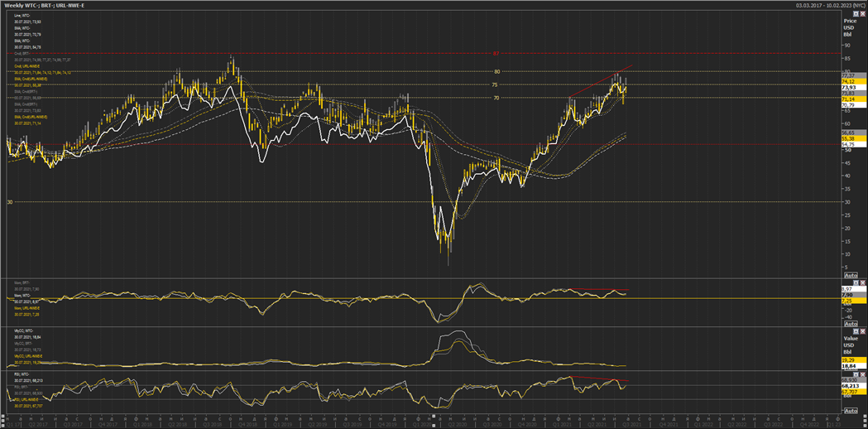This screenshot has height=429, width=868.
Task: Select the 70 level label
Action: coord(496,98)
